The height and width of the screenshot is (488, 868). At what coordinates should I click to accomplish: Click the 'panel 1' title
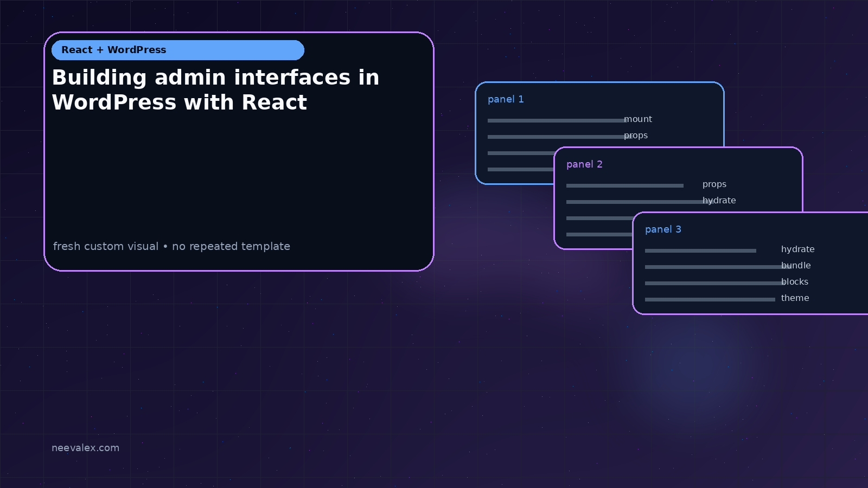pyautogui.click(x=506, y=99)
